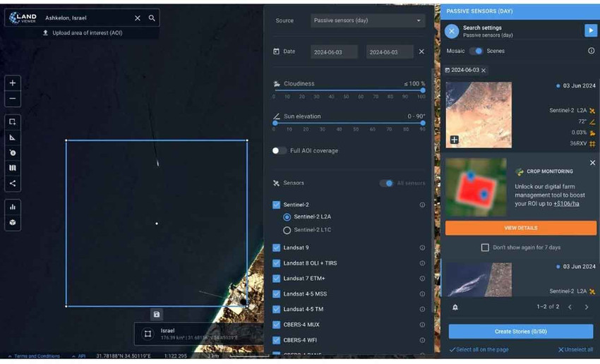Click the Sun elevation slider right handle
Screen dimensions: 600x364
coord(423,123)
